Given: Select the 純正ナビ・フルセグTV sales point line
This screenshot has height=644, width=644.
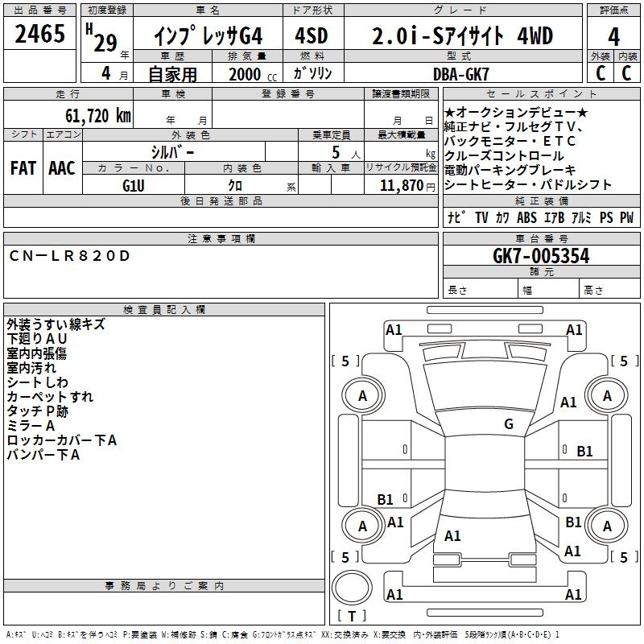Looking at the screenshot, I should coord(514,126).
